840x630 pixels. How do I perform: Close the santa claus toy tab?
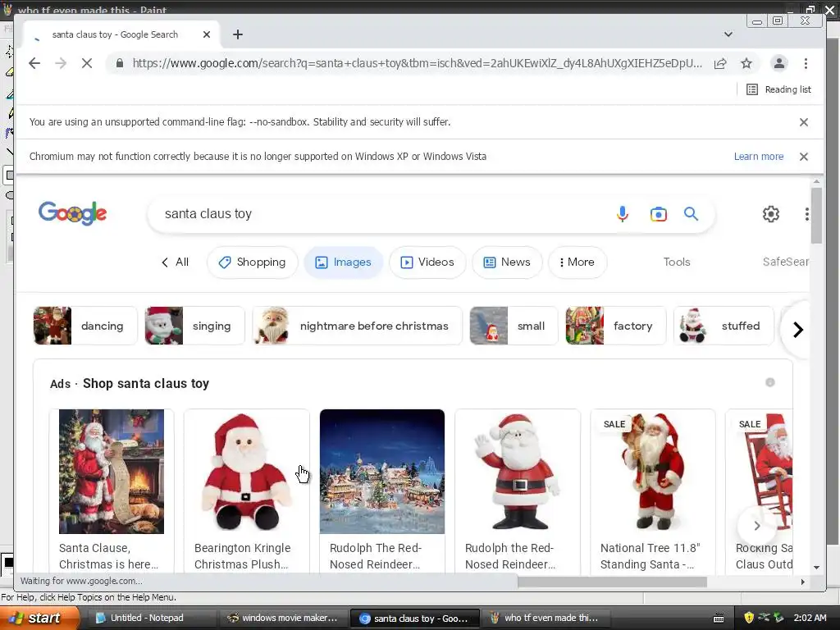tap(207, 34)
